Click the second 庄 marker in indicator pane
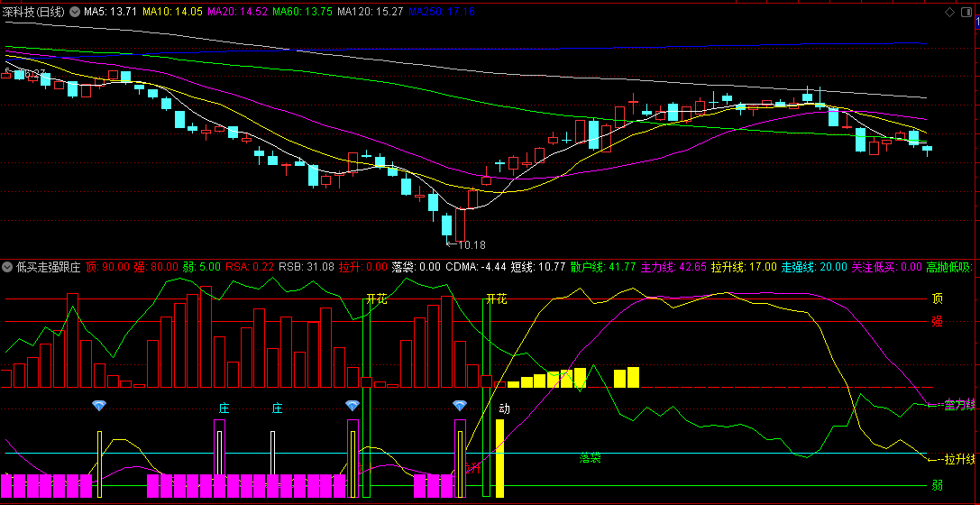This screenshot has height=505, width=980. click(278, 409)
